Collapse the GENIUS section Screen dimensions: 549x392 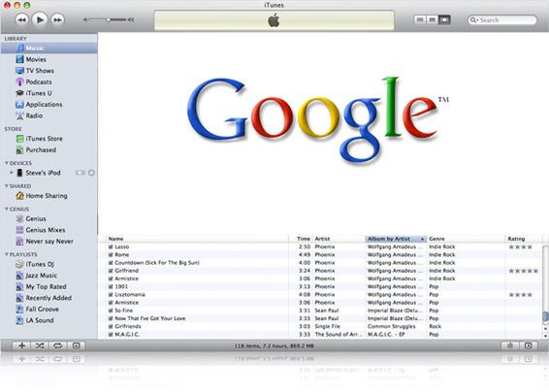click(x=6, y=209)
